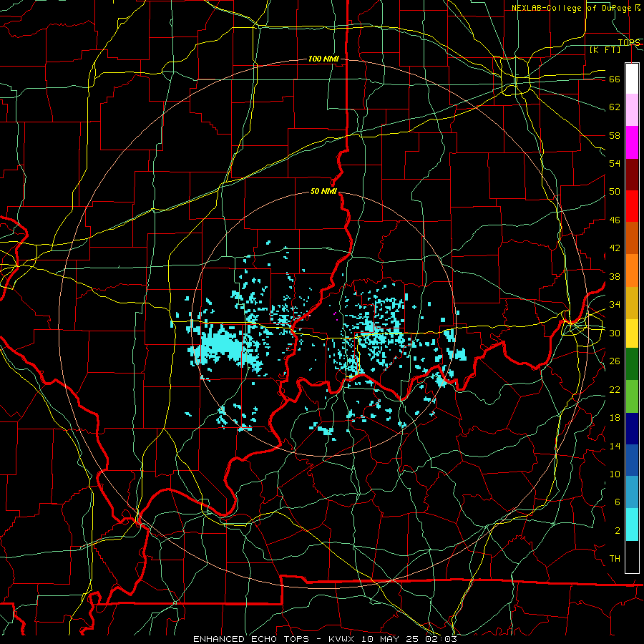The height and width of the screenshot is (644, 644).
Task: Click the legend value "38"
Action: pyautogui.click(x=615, y=276)
